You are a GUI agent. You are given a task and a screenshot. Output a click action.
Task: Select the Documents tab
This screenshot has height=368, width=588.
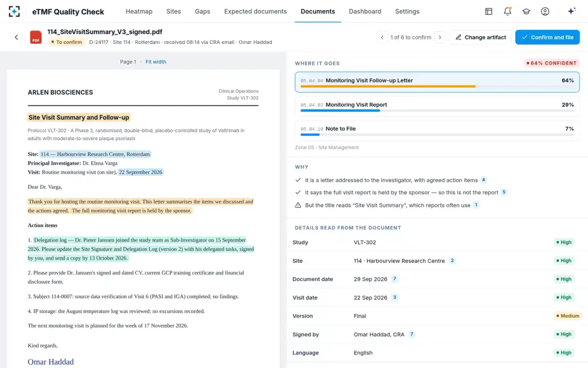[x=318, y=11]
